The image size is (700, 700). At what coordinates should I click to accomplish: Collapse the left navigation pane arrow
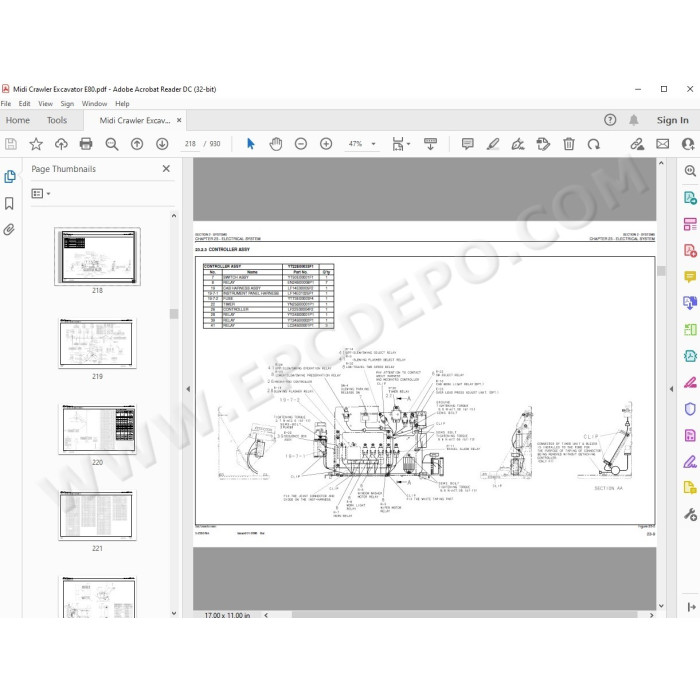[188, 389]
